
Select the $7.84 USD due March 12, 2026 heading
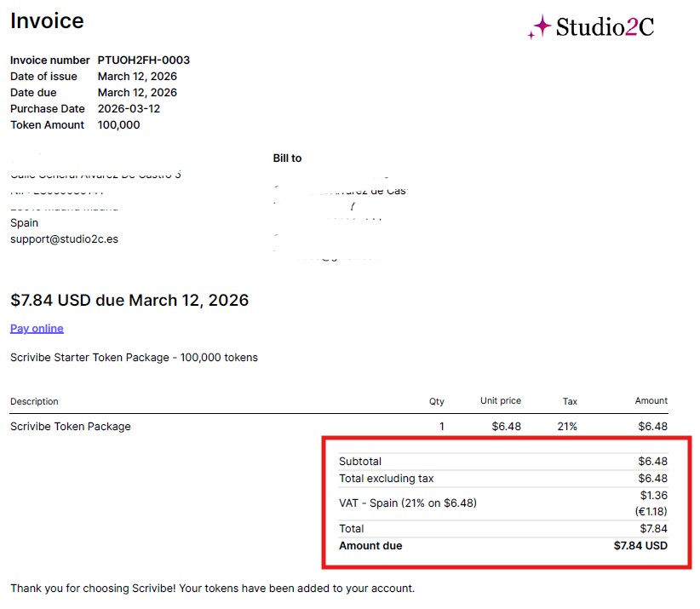[129, 300]
